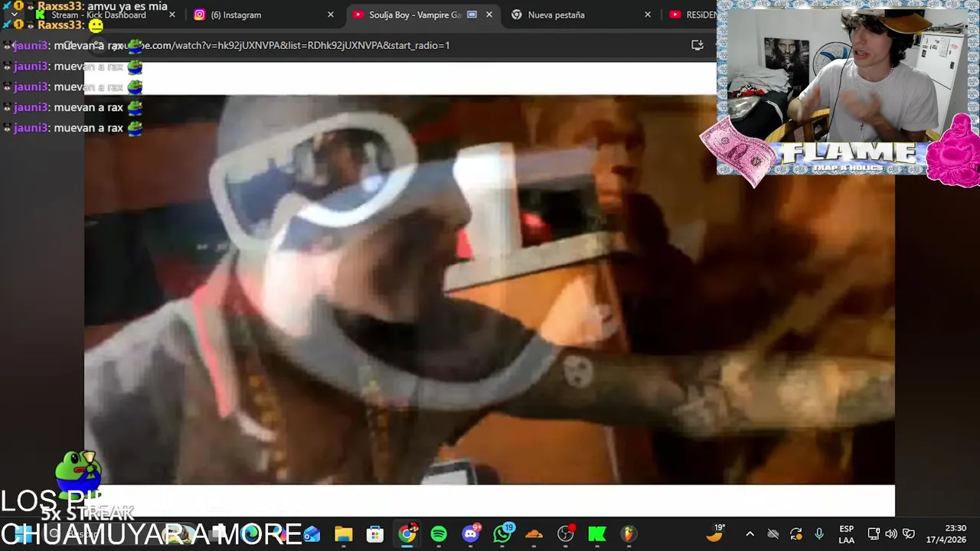Switch to the Stream - Kick Dashboard tab
This screenshot has width=980, height=551.
tap(106, 15)
